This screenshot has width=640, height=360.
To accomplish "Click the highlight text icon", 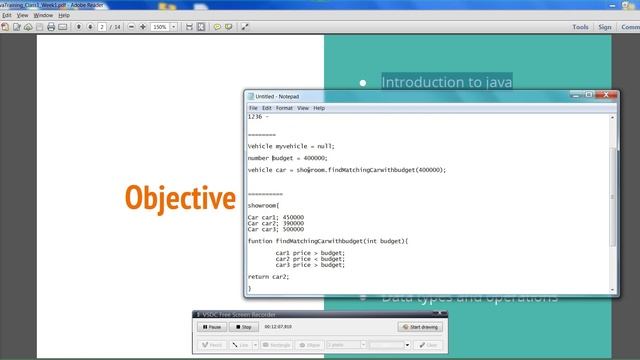I will click(229, 27).
